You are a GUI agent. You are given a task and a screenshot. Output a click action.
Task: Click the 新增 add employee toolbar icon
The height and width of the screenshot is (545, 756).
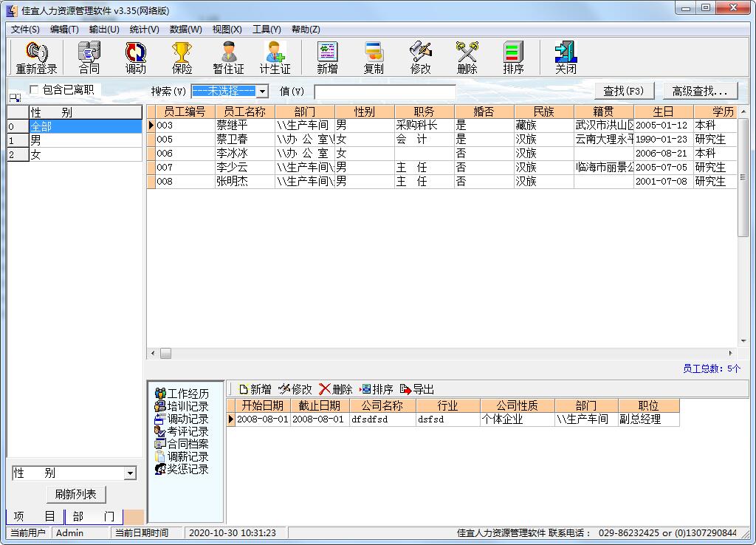point(327,58)
